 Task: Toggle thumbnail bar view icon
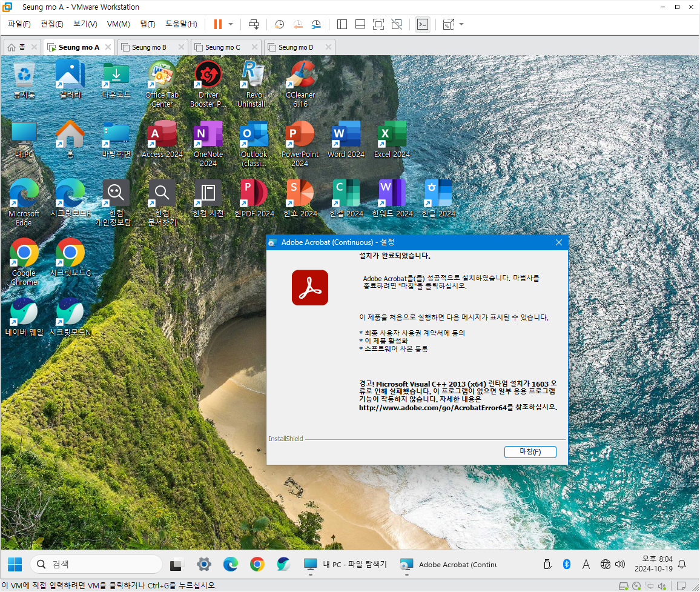pos(360,24)
